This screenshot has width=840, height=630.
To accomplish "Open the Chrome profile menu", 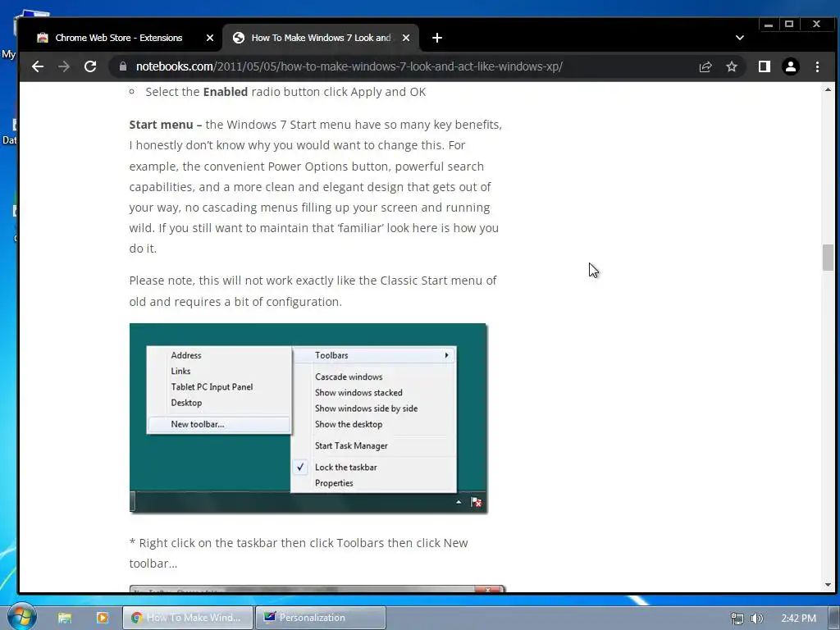I will (x=791, y=66).
